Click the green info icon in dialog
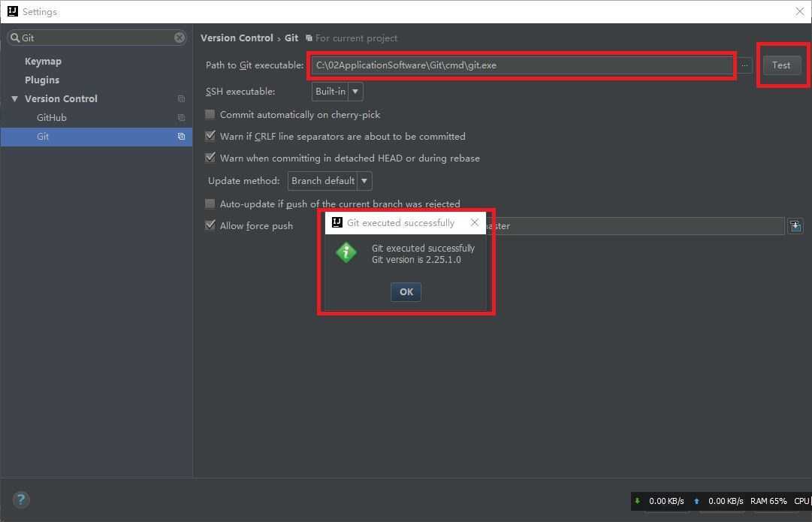 click(x=346, y=252)
